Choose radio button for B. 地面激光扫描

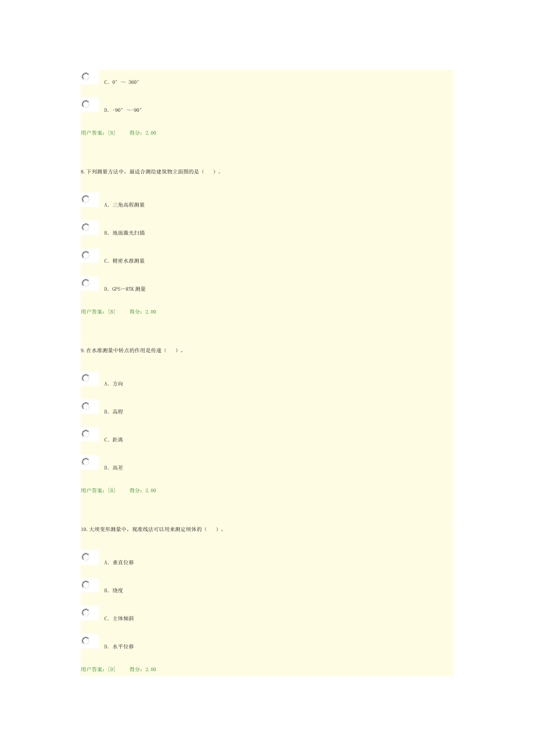85,227
